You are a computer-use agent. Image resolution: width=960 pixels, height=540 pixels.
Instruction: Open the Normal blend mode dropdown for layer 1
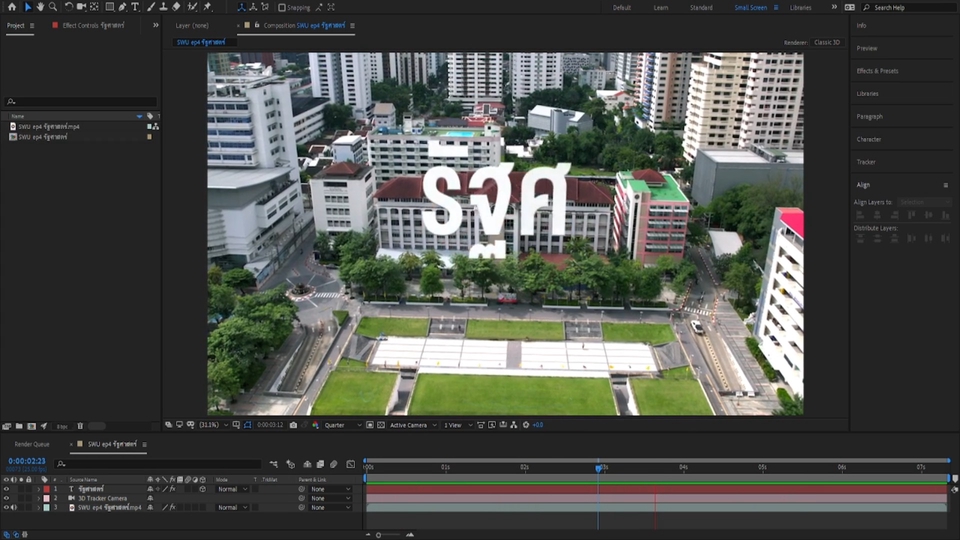point(231,489)
